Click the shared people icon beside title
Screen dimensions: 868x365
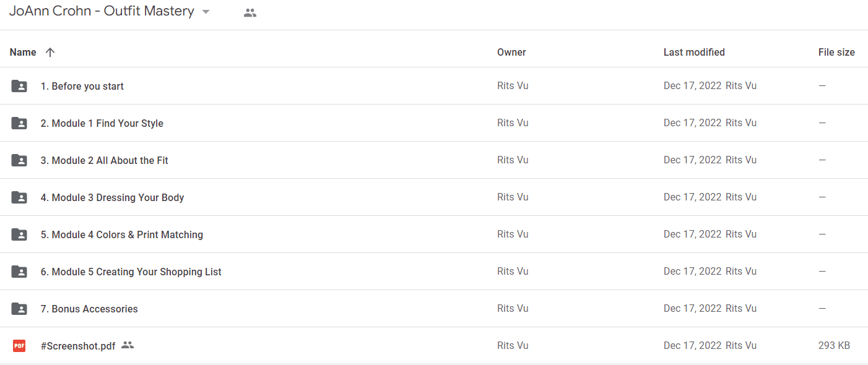pos(250,12)
